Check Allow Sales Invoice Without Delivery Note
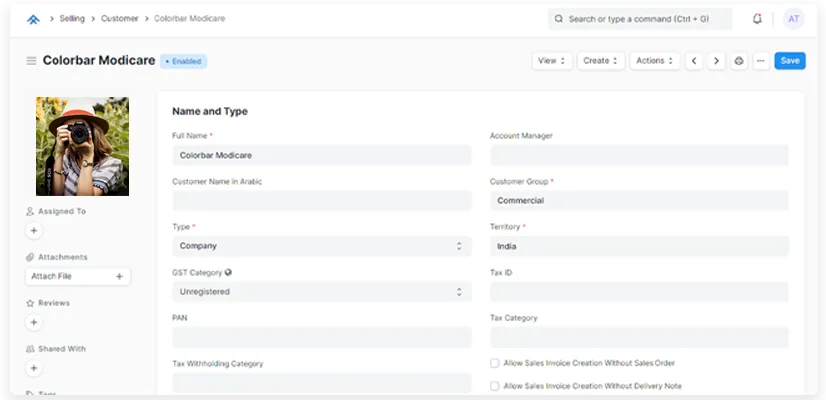Viewport: 826px width, 400px height. click(495, 386)
